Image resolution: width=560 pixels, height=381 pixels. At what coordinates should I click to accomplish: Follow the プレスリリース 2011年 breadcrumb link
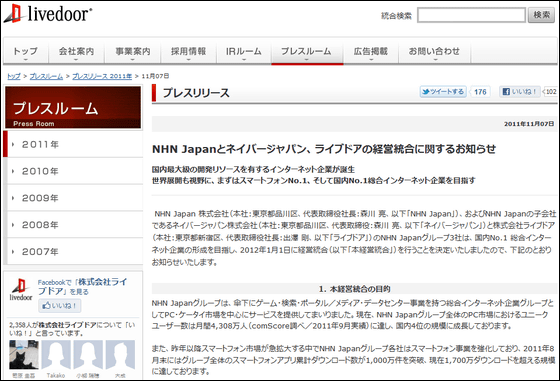(x=102, y=76)
